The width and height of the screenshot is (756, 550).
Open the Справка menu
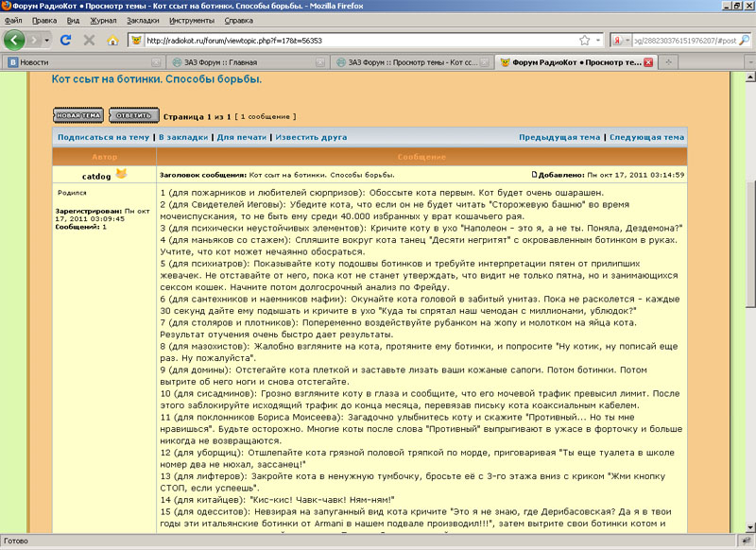(x=239, y=21)
